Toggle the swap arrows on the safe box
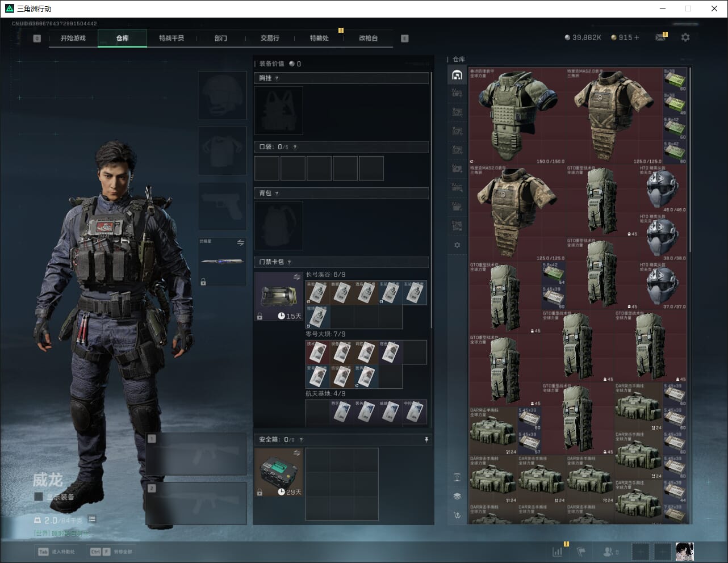The width and height of the screenshot is (728, 563). click(x=296, y=453)
